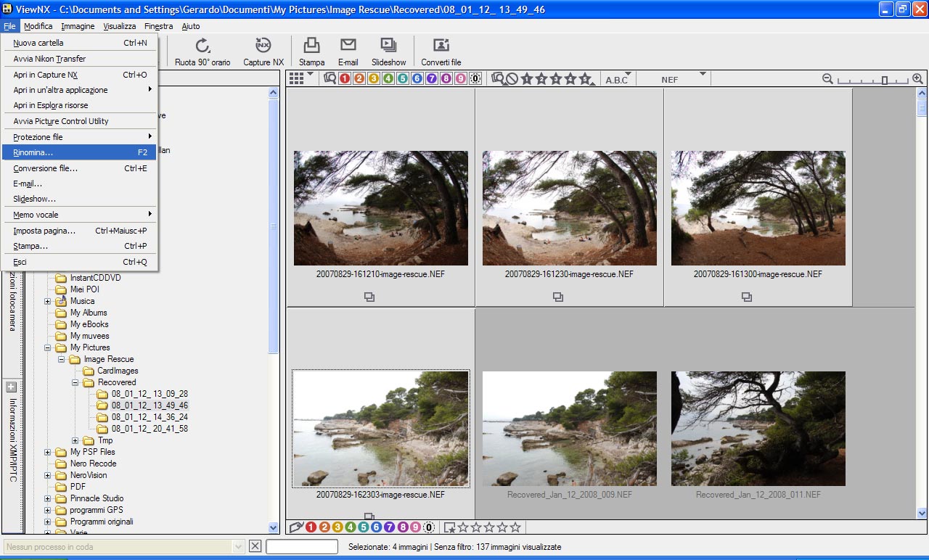Image resolution: width=929 pixels, height=560 pixels.
Task: Click the Stampa printer toolbar icon
Action: click(x=311, y=46)
